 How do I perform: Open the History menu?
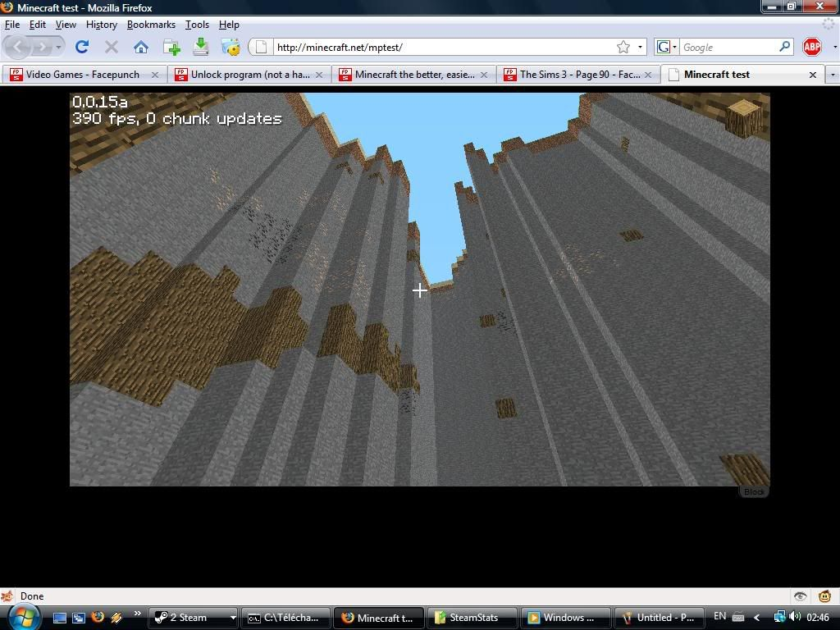click(x=101, y=25)
